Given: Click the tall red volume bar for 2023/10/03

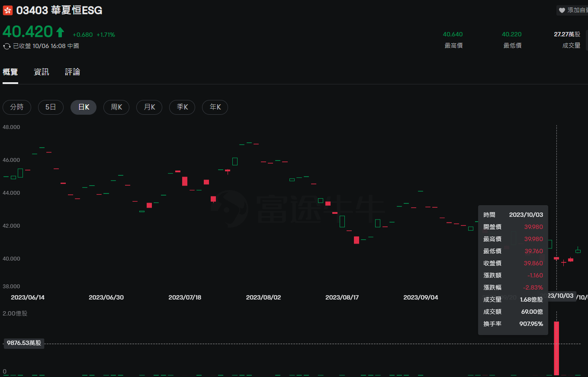Looking at the screenshot, I should tap(556, 348).
